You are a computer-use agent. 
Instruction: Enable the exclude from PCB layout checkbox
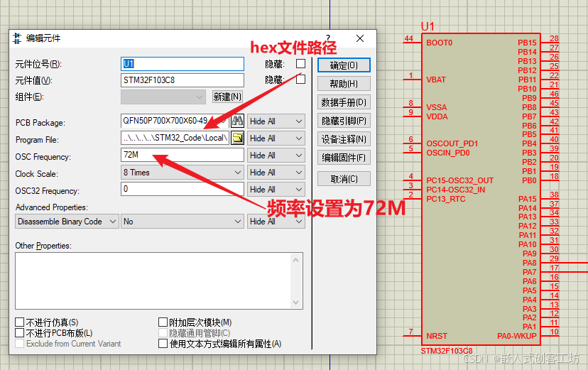pos(19,332)
